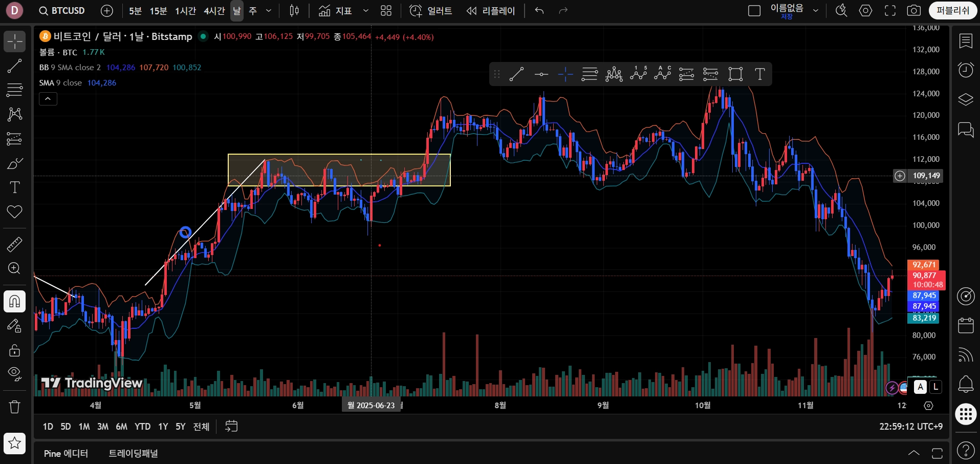
Task: Select the ruler measure tool
Action: (x=14, y=244)
